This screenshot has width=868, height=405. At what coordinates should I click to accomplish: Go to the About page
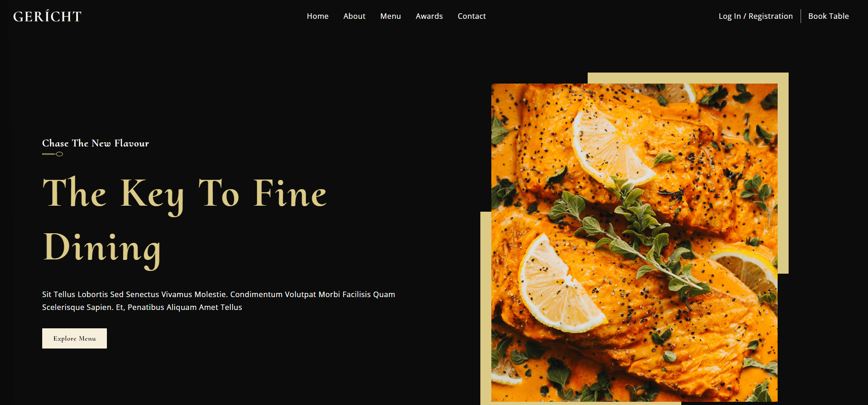pyautogui.click(x=354, y=16)
